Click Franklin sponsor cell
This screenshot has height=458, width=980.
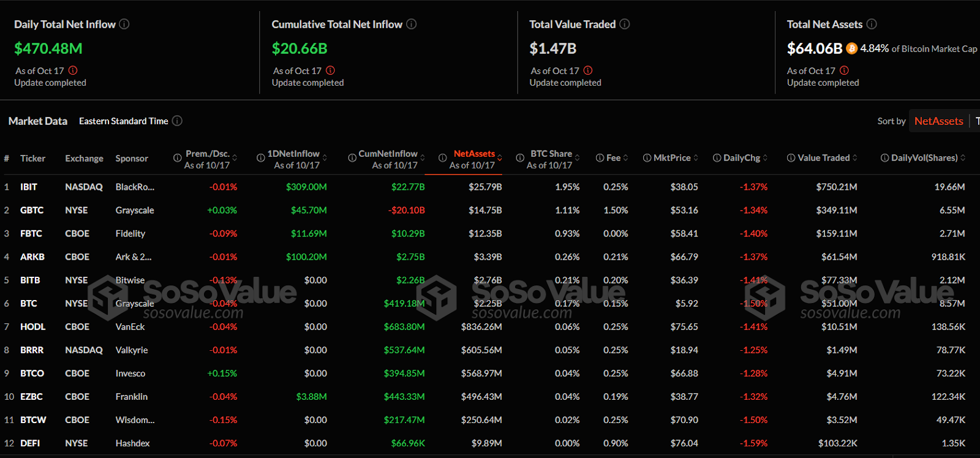coord(132,396)
